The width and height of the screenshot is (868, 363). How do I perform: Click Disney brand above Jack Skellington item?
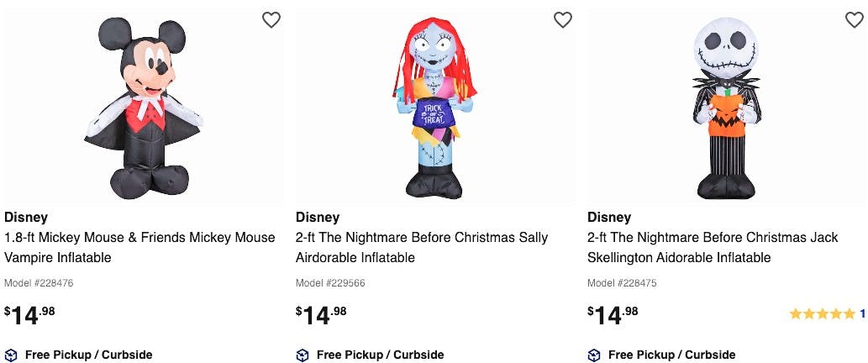click(x=609, y=217)
